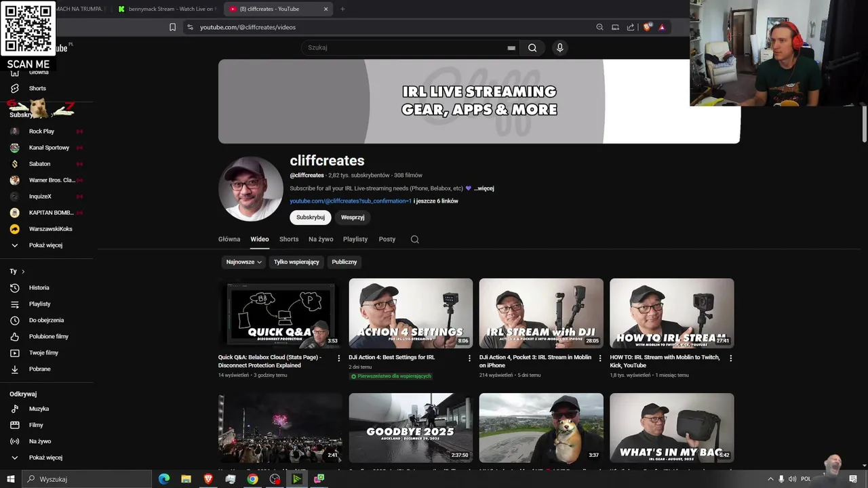Switch to the channel Shorts tab
The image size is (868, 488).
(x=289, y=239)
